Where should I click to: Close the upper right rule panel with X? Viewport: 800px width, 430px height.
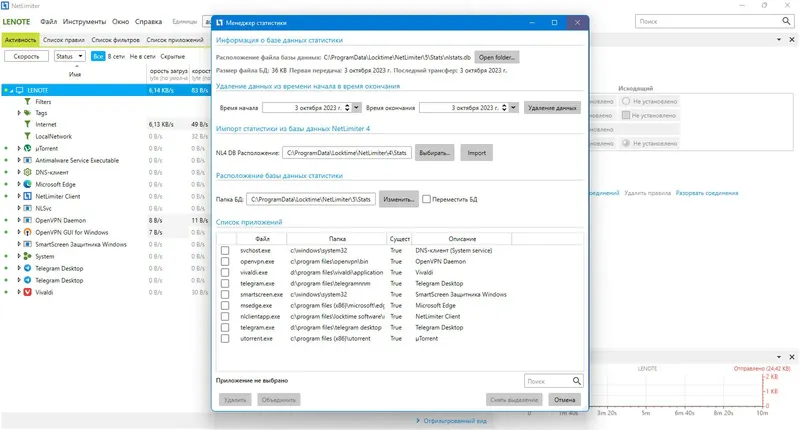pos(792,39)
